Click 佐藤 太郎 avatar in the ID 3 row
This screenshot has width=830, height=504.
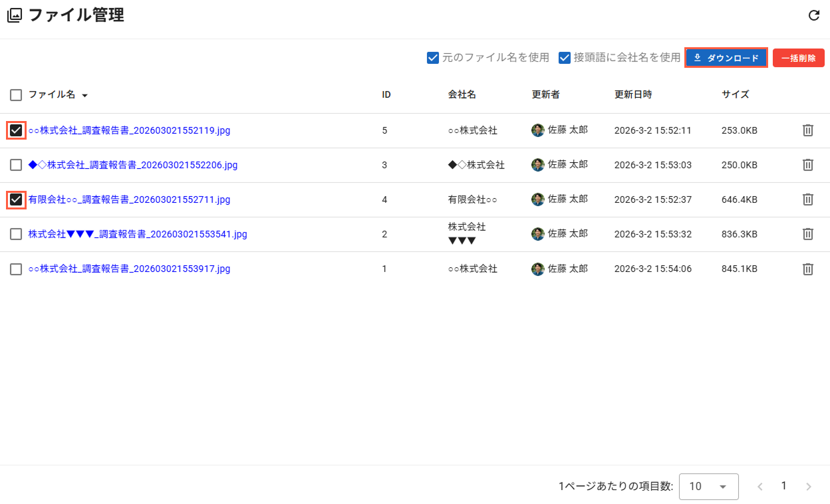tap(537, 165)
